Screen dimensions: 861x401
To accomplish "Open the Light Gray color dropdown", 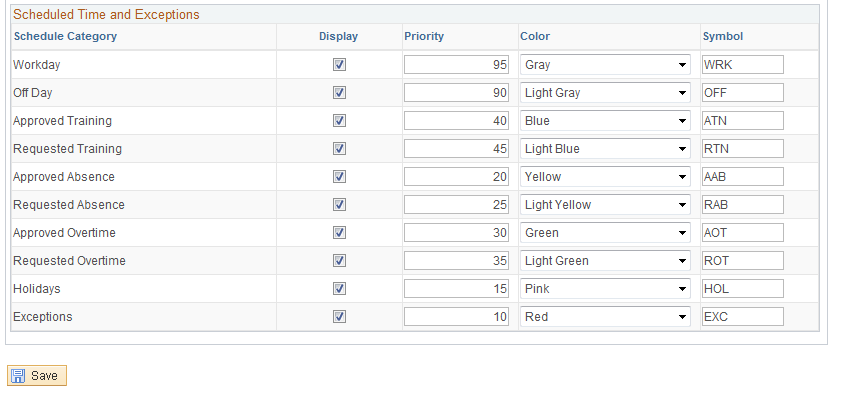I will 605,93.
